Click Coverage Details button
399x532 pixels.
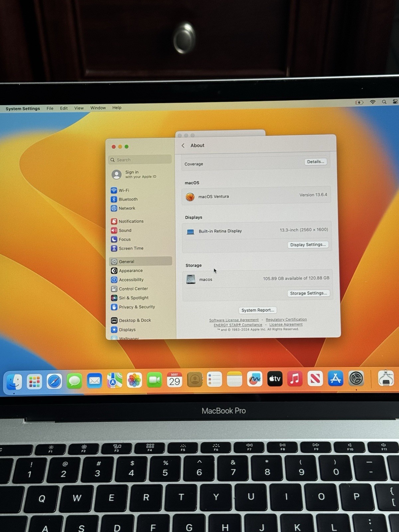[x=316, y=162]
